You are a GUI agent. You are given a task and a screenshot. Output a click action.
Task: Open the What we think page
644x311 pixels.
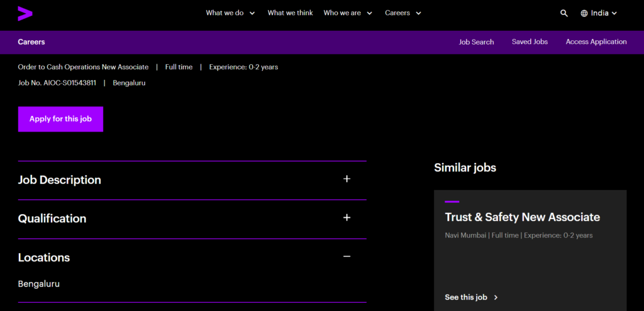point(291,13)
